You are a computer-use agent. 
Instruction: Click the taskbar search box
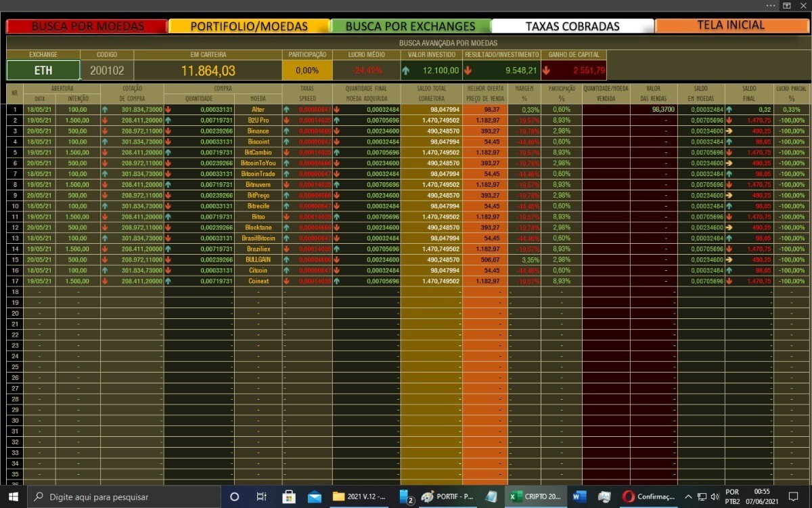pos(125,496)
